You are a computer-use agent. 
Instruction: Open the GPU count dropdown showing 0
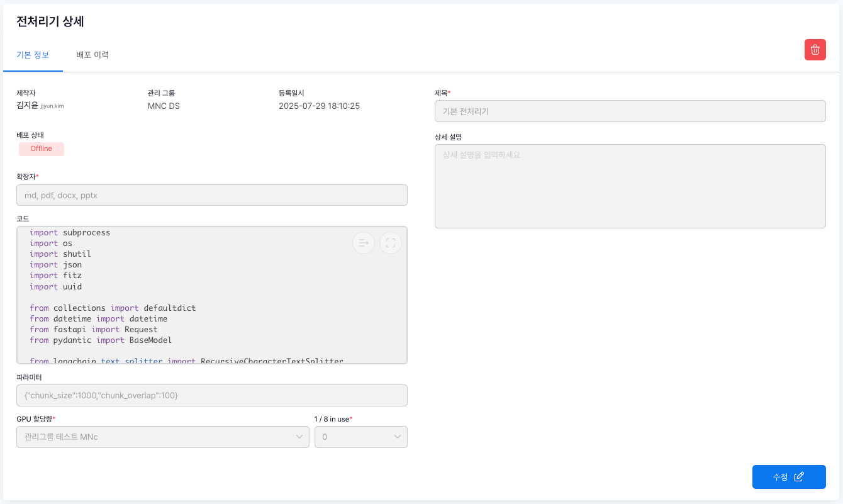(360, 437)
